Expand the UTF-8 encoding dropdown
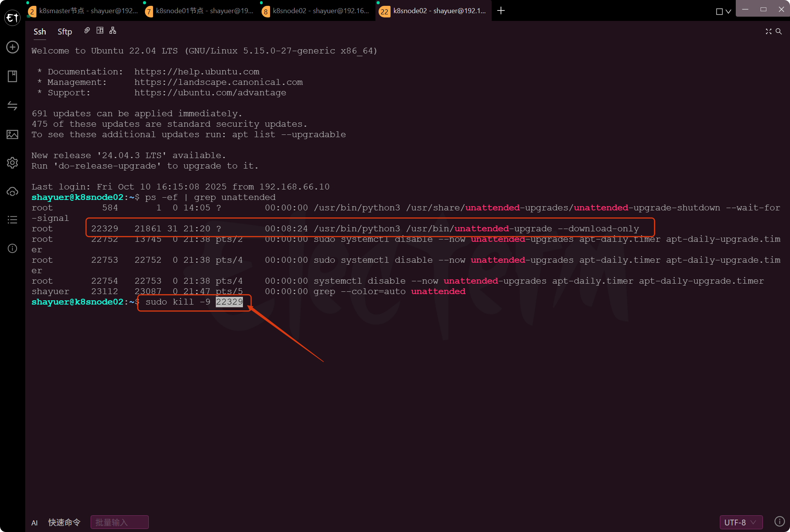Viewport: 790px width, 532px height. [740, 522]
